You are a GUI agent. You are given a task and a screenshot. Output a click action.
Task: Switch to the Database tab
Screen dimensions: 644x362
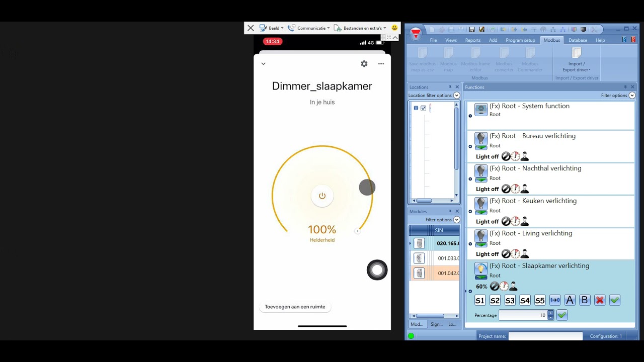click(x=578, y=40)
